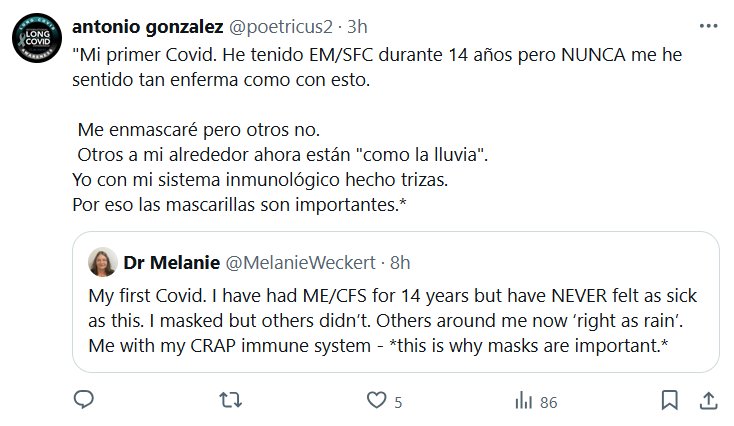Open the quoted tweet English text
Image resolution: width=734 pixels, height=426 pixels.
coord(400,322)
